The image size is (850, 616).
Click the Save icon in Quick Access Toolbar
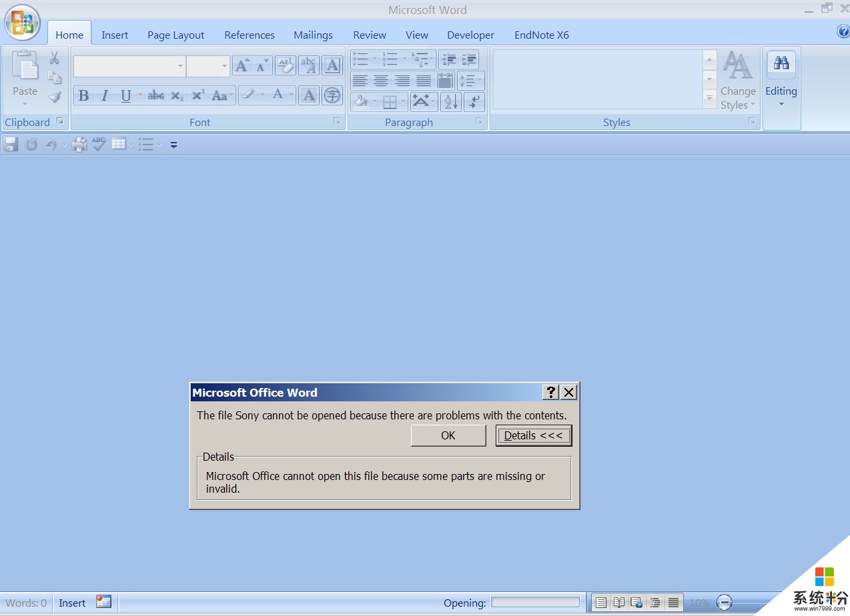click(11, 144)
